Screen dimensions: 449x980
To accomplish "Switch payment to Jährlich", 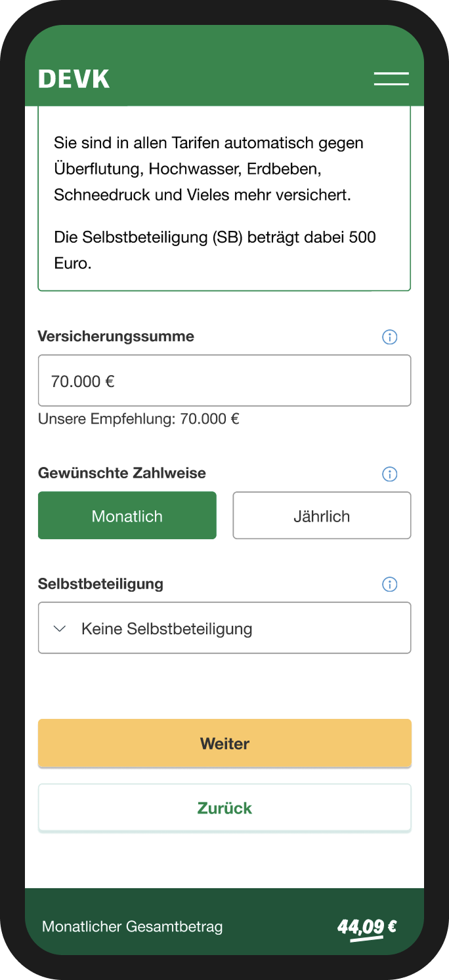I will [x=322, y=516].
